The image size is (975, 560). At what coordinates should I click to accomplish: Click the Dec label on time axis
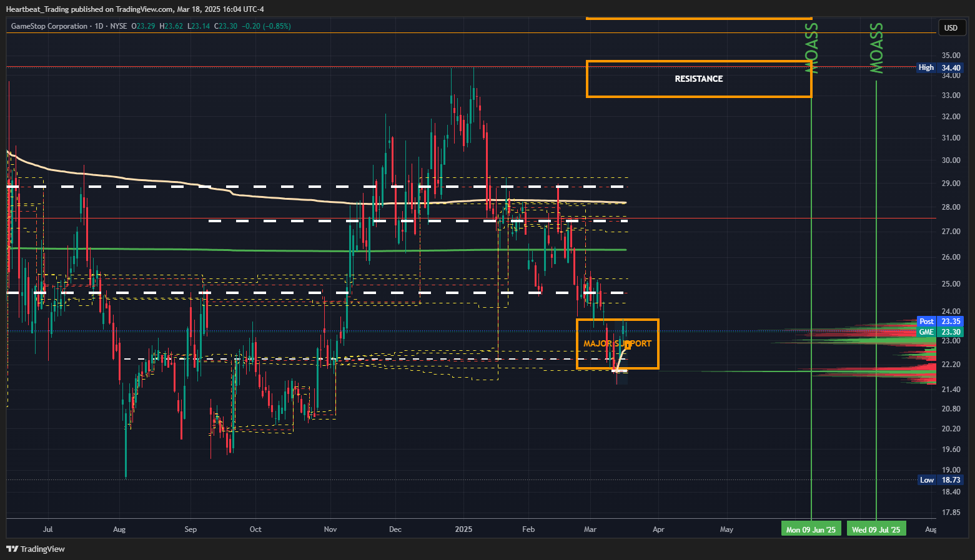click(395, 529)
